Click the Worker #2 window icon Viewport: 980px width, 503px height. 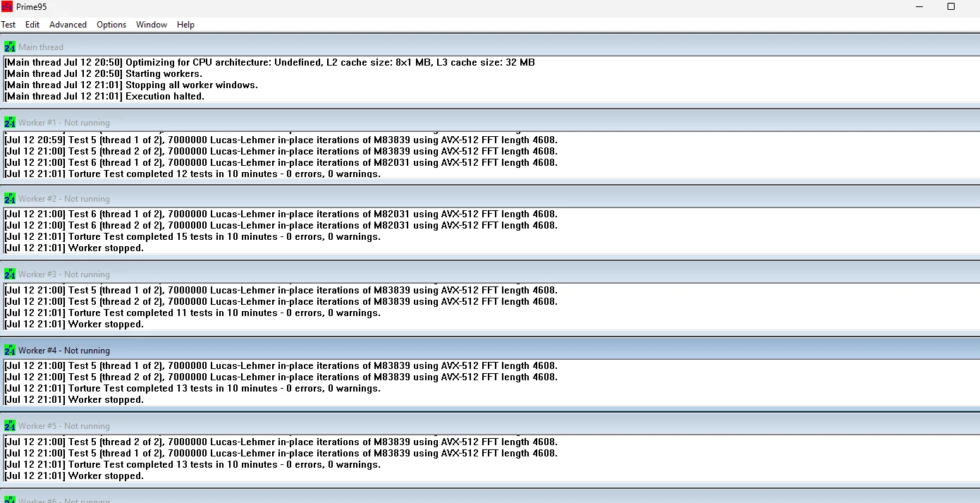[x=10, y=198]
